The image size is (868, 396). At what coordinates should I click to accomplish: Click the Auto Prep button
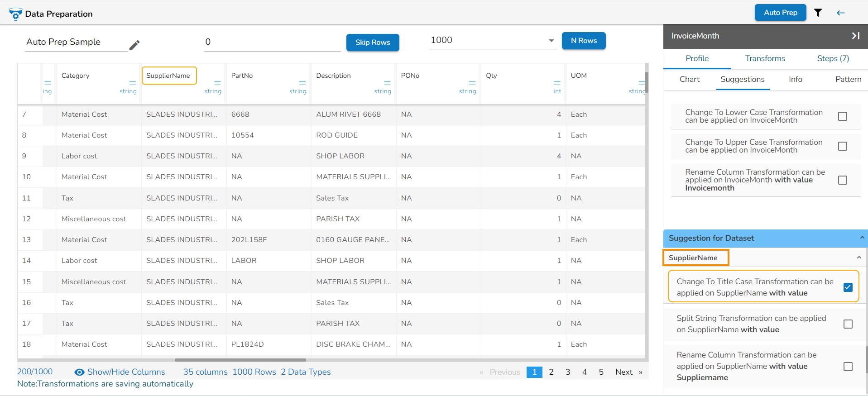780,13
